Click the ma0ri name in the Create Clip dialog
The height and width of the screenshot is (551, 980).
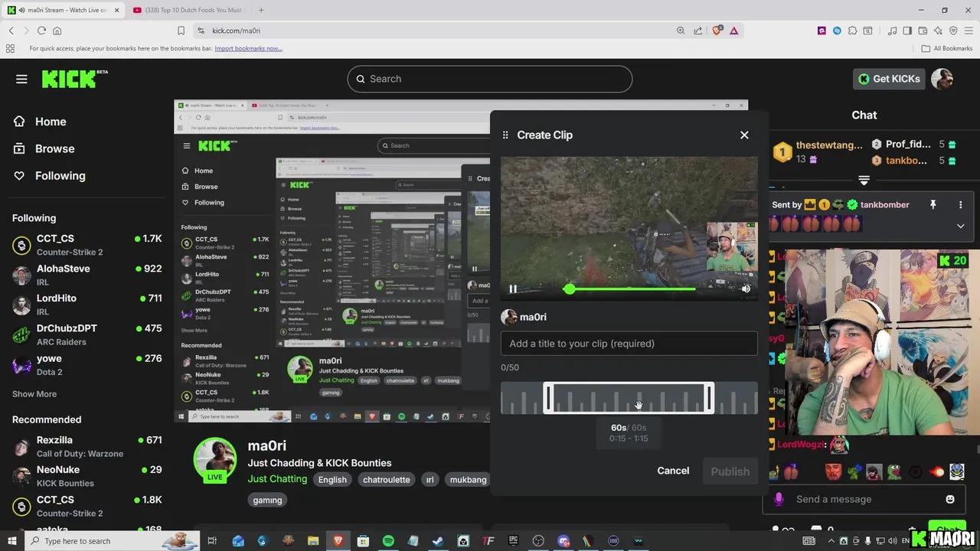click(533, 317)
